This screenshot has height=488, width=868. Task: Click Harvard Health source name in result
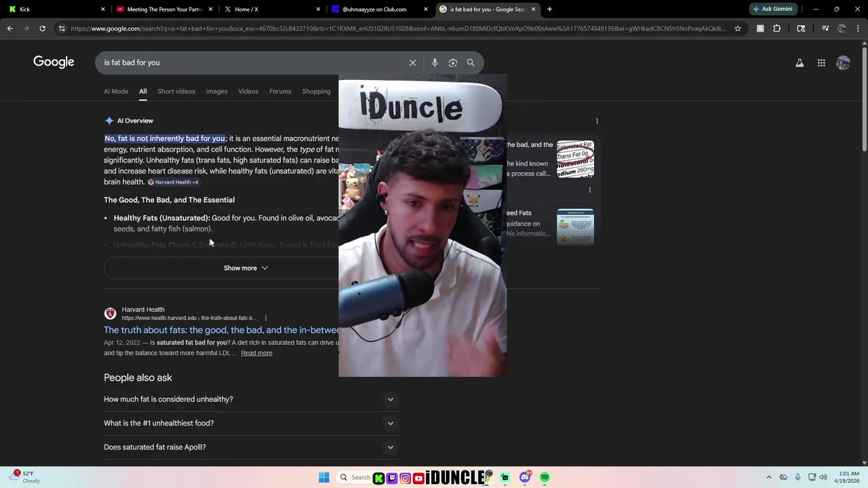143,310
